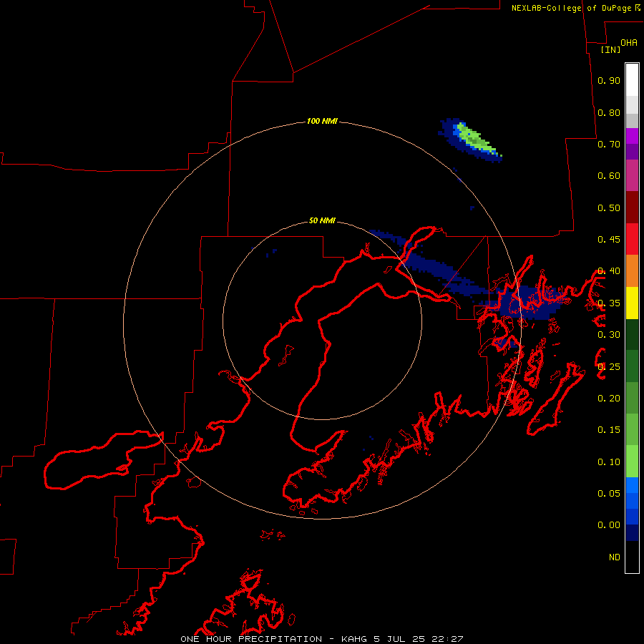
Task: Click the 0.60 legend value
Action: coord(609,176)
